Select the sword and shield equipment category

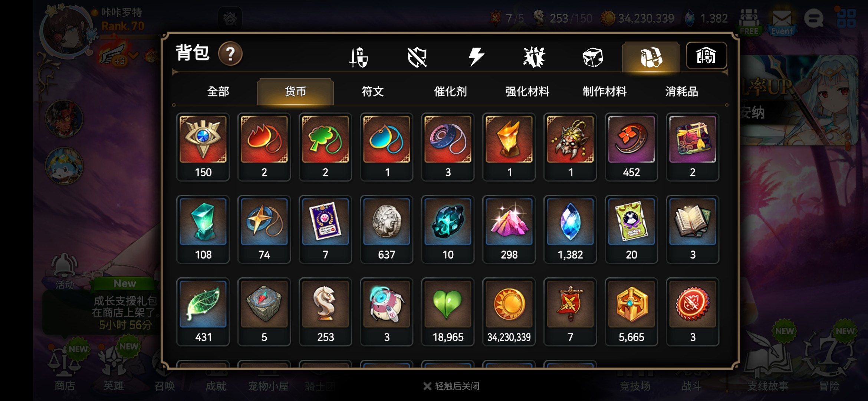359,57
